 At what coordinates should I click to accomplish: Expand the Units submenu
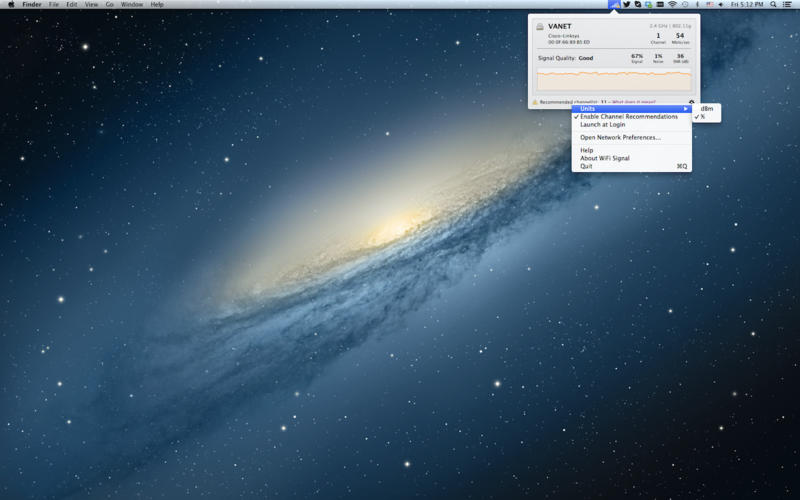[632, 109]
